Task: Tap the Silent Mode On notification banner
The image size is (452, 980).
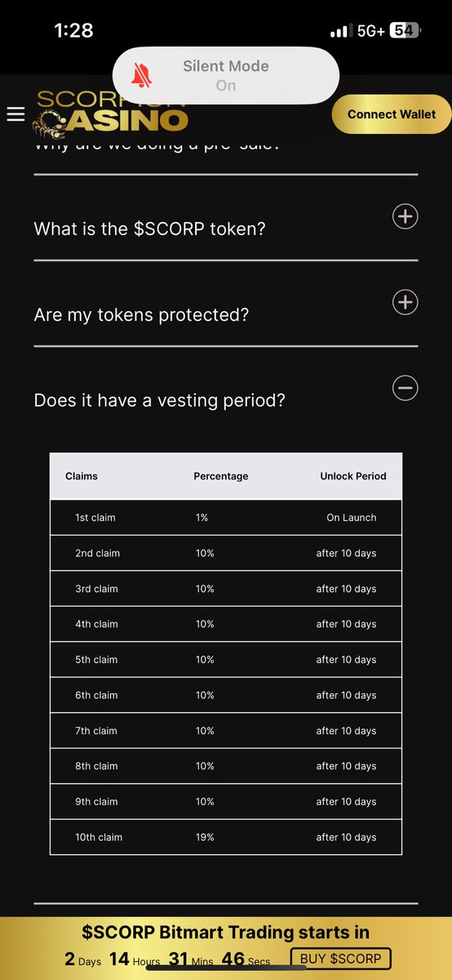Action: pos(226,75)
